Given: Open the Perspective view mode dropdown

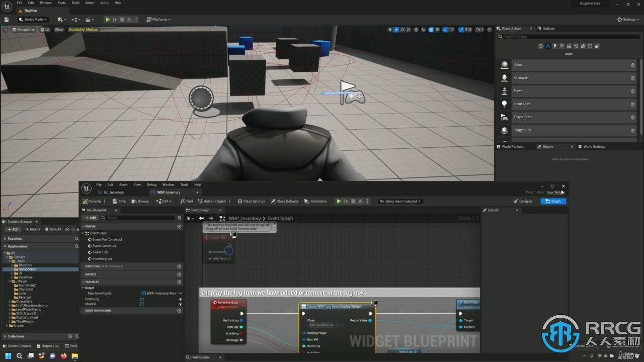Looking at the screenshot, I should click(x=24, y=30).
